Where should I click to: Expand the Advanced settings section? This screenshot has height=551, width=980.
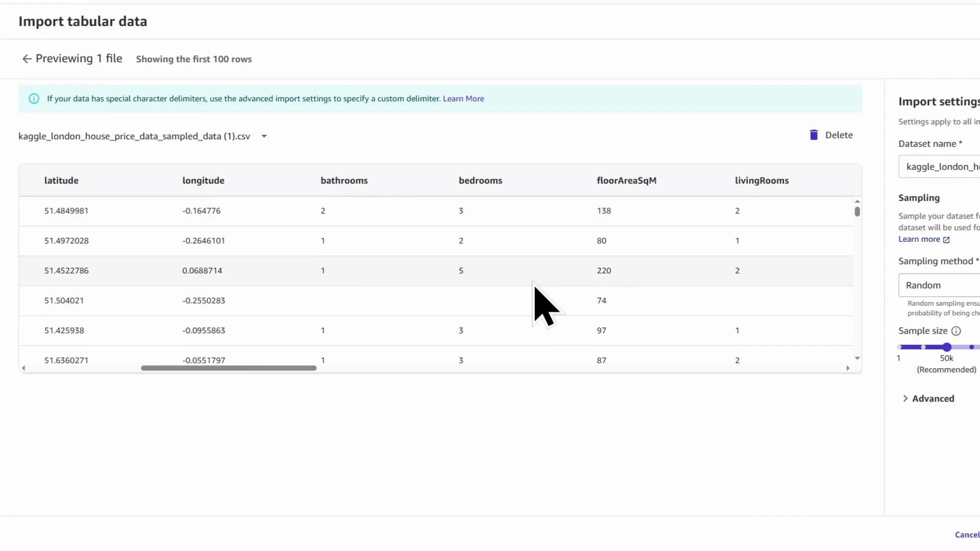coord(927,398)
